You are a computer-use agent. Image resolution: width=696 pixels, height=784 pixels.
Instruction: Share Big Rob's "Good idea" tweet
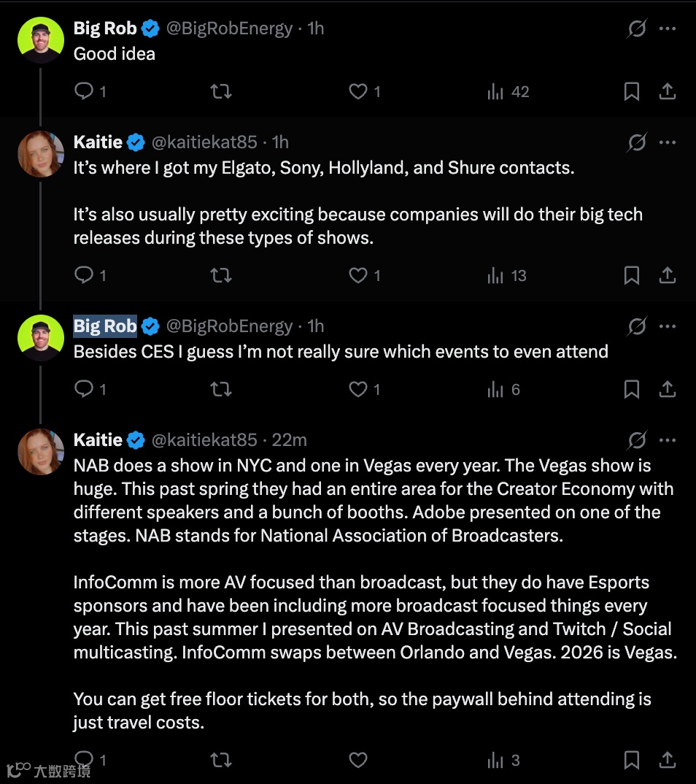[667, 91]
